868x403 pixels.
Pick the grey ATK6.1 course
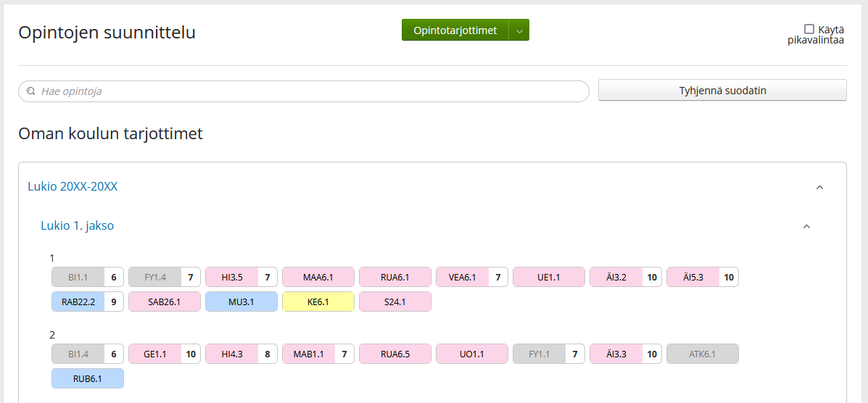tap(703, 354)
